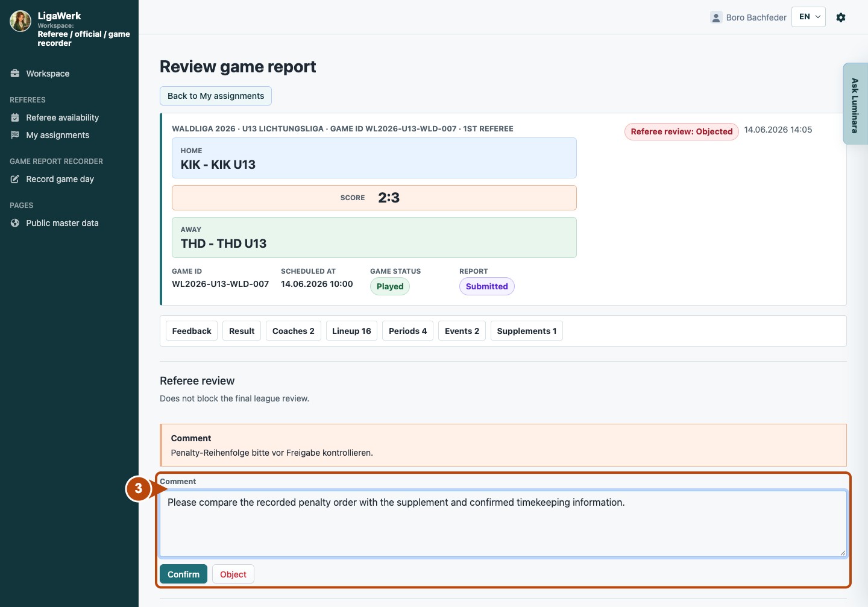The image size is (868, 607).
Task: Click the Record game day edit icon
Action: [x=15, y=179]
